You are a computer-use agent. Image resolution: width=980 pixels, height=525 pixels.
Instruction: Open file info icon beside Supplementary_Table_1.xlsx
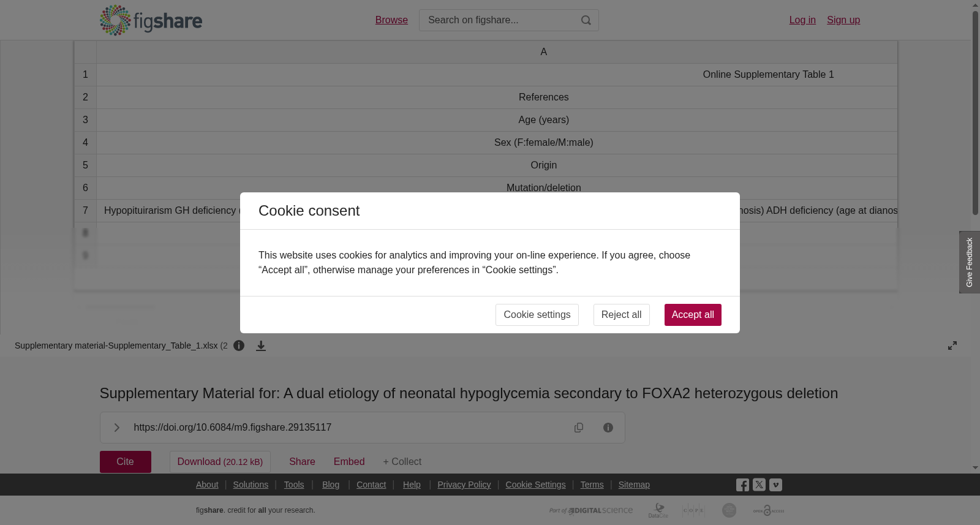pyautogui.click(x=239, y=346)
